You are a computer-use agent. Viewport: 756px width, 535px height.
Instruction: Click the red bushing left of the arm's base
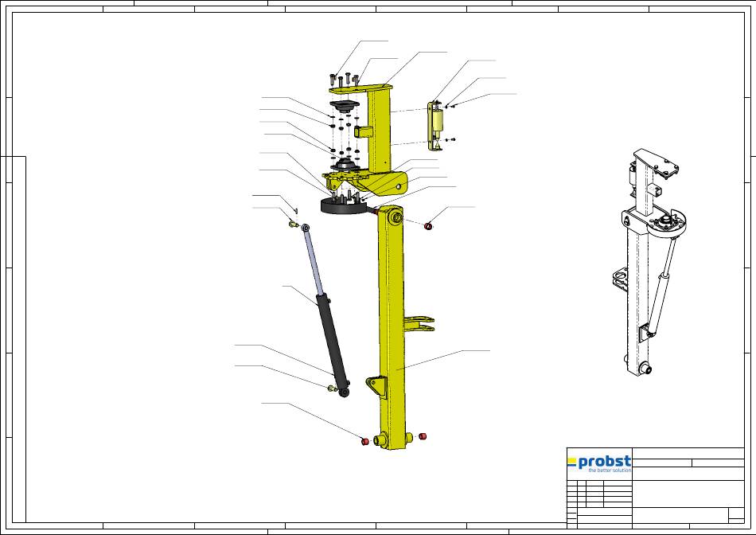[365, 441]
